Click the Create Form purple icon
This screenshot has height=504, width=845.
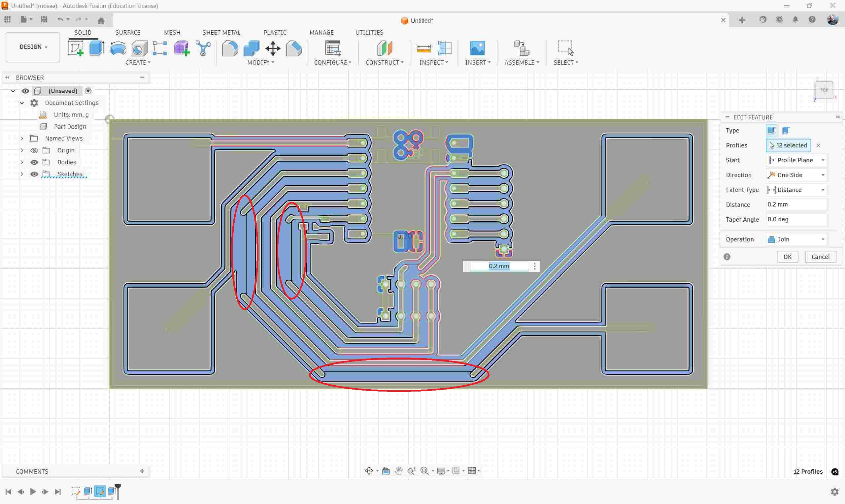[x=182, y=48]
